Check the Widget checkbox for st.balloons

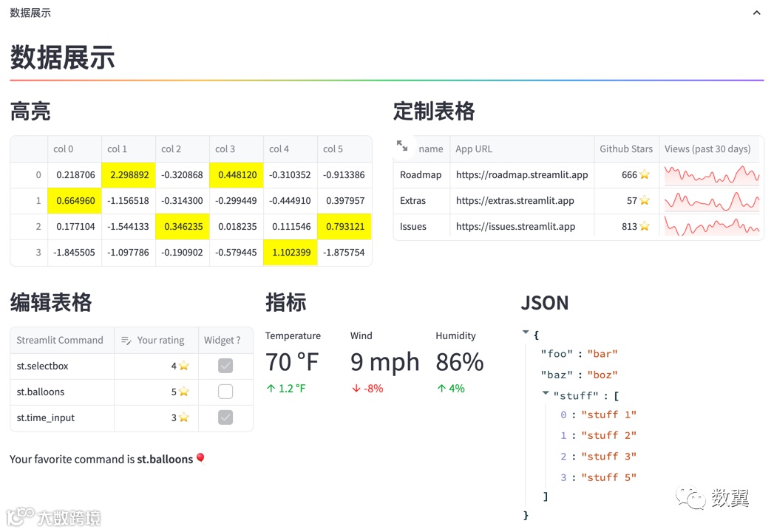(225, 392)
